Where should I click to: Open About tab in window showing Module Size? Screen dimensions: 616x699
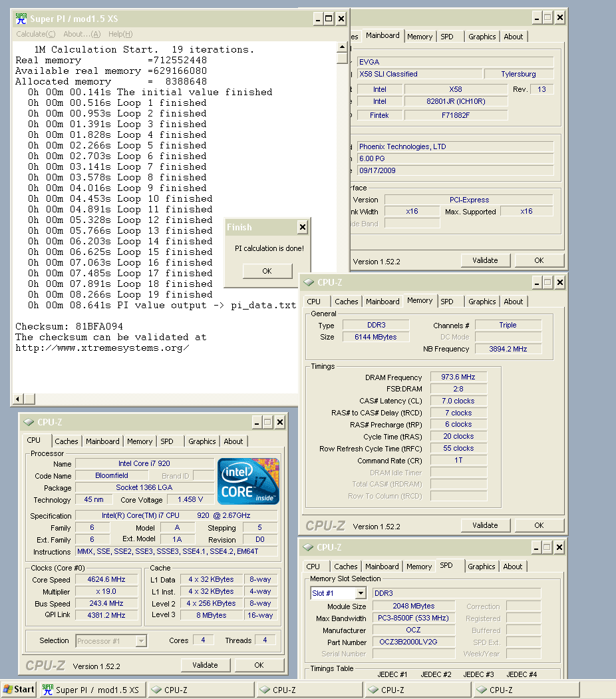click(x=513, y=567)
